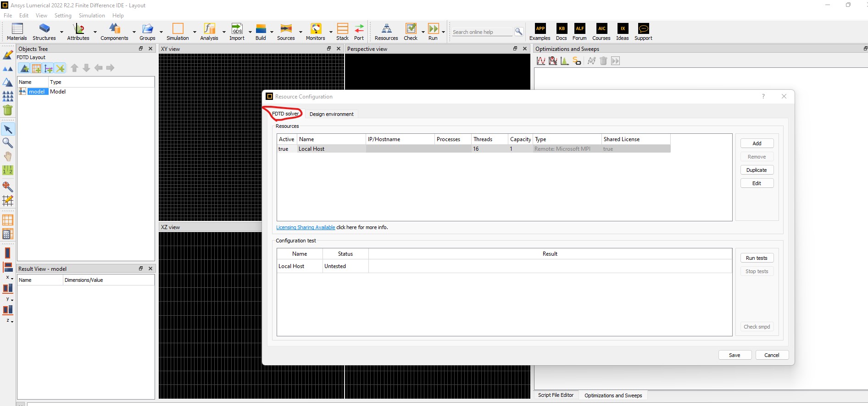Expand the Run dropdown arrow
868x406 pixels.
tap(443, 32)
